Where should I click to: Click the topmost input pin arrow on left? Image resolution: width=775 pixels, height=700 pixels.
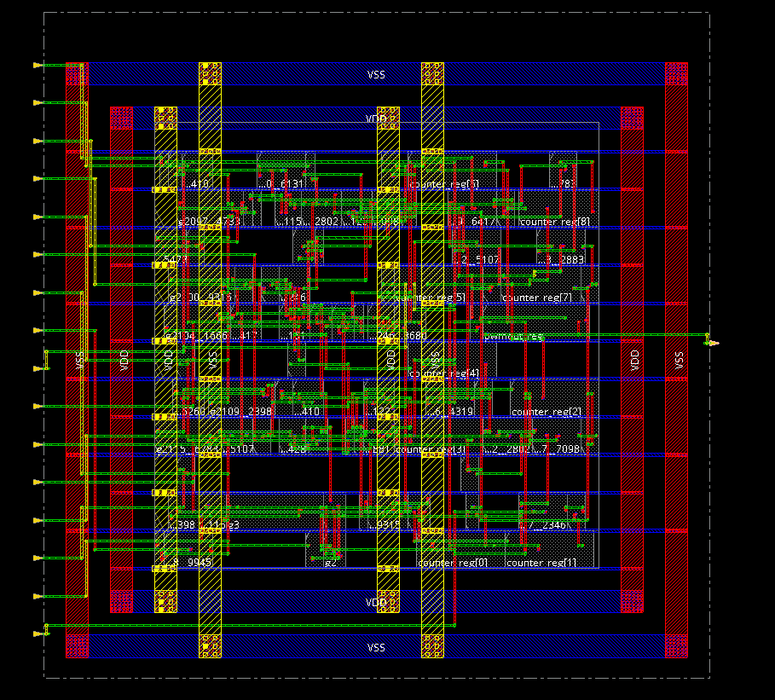38,66
